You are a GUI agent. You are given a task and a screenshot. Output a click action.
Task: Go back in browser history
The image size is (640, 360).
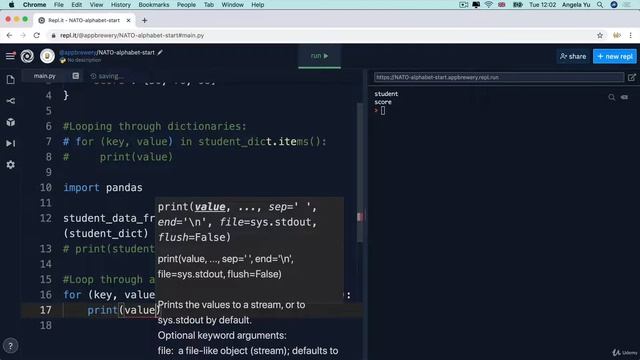tap(9, 36)
